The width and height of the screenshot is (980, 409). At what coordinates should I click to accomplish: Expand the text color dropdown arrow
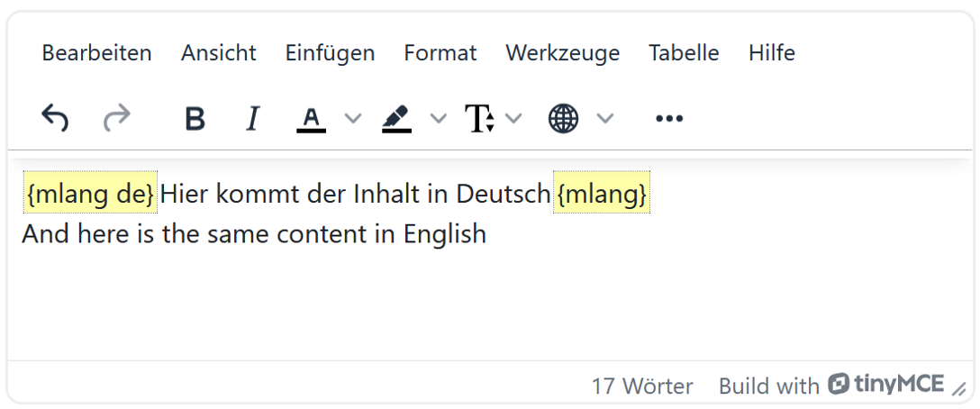click(354, 118)
